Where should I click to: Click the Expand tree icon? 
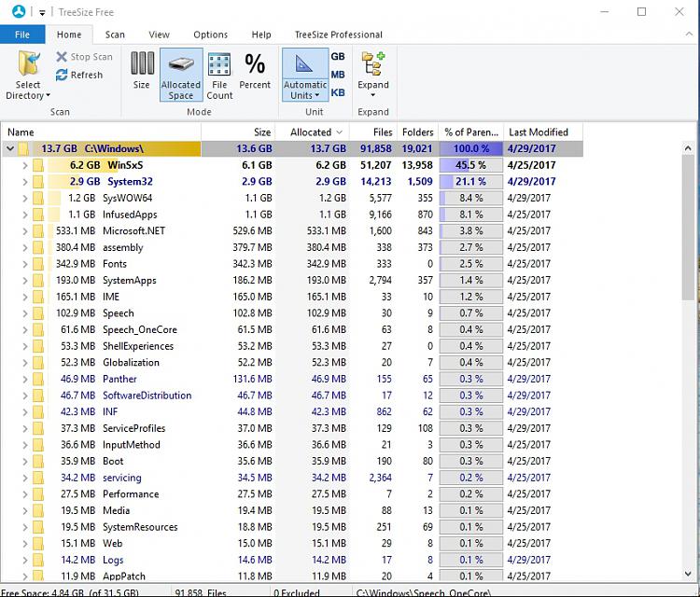pyautogui.click(x=373, y=63)
